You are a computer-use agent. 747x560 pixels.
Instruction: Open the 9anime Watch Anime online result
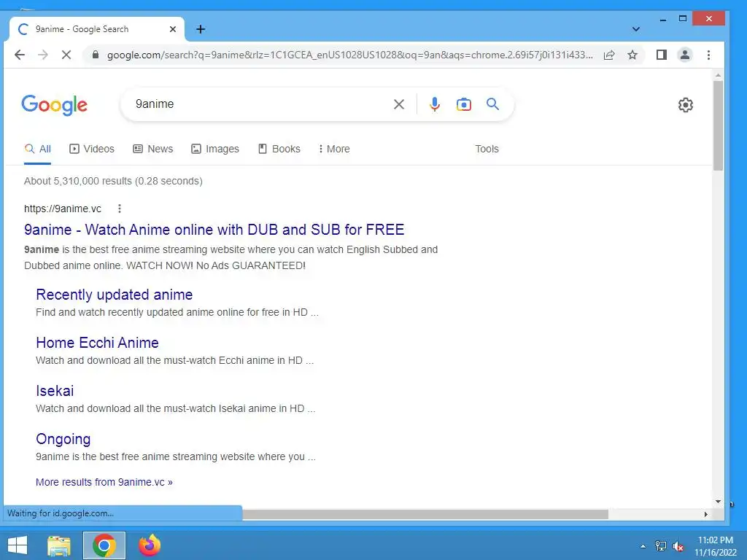point(214,230)
